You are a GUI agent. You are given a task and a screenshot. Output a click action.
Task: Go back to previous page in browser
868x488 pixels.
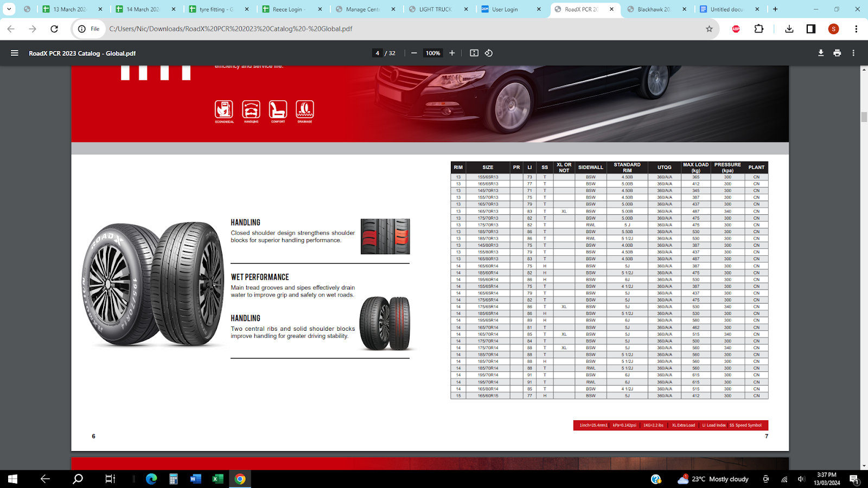coord(11,29)
